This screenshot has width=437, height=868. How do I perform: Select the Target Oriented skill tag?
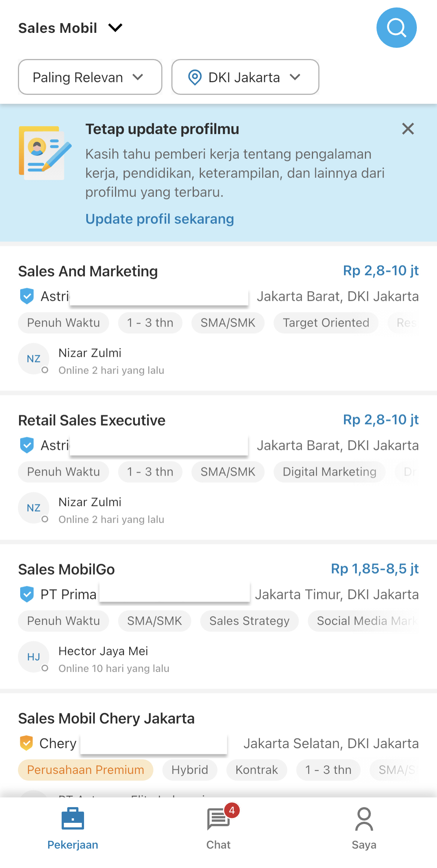pos(326,323)
